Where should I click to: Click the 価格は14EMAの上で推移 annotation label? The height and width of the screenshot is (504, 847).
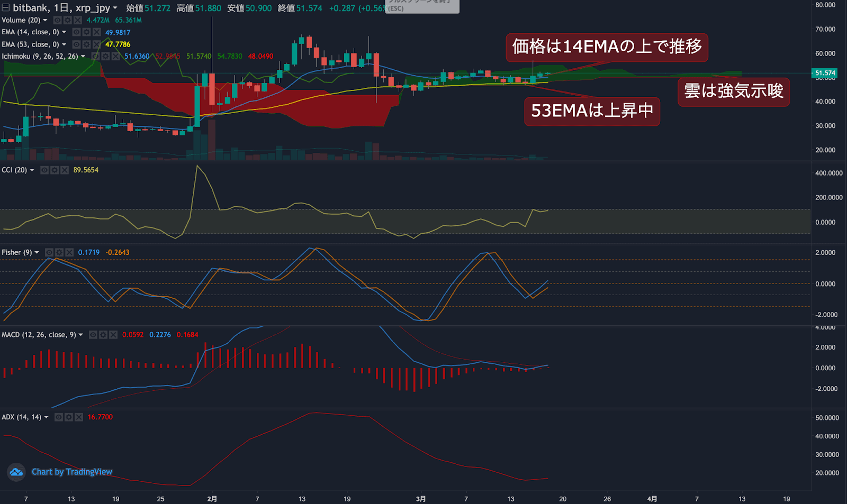[607, 47]
